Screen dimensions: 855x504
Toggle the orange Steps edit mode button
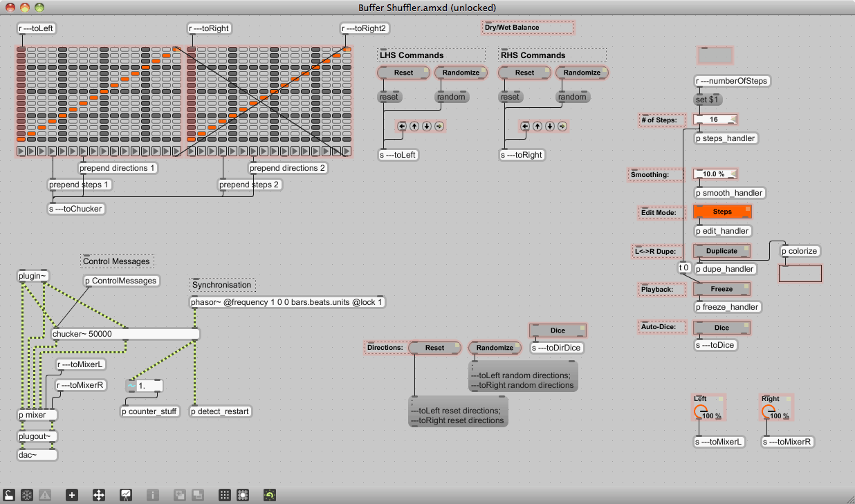(x=722, y=212)
